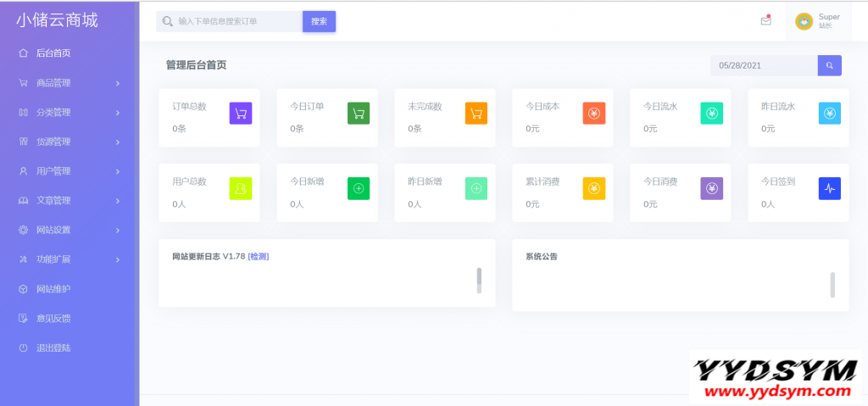Click the purple cart icon for 订单总数
Viewport: 868px width, 406px height.
pos(241,113)
